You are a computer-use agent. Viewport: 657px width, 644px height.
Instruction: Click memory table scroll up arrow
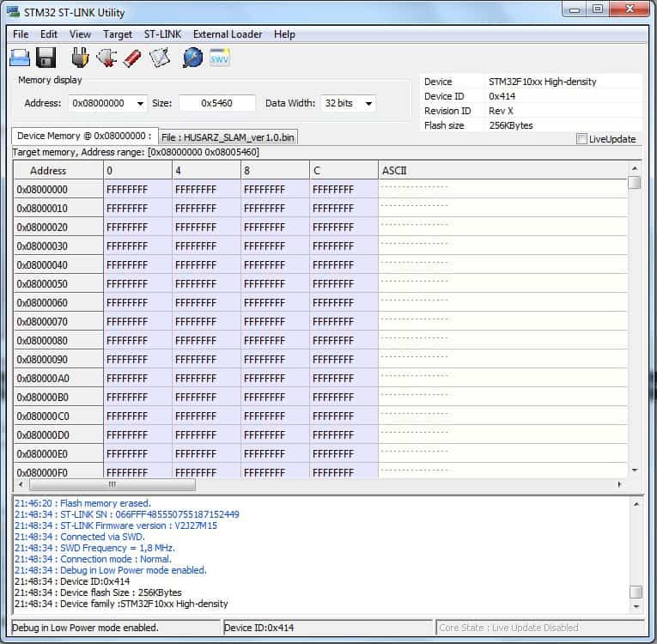[x=635, y=168]
